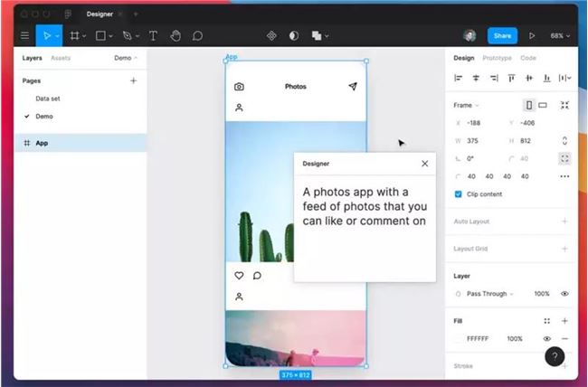The image size is (588, 387).
Task: Open distribute spacing dropdown
Action: pyautogui.click(x=564, y=78)
